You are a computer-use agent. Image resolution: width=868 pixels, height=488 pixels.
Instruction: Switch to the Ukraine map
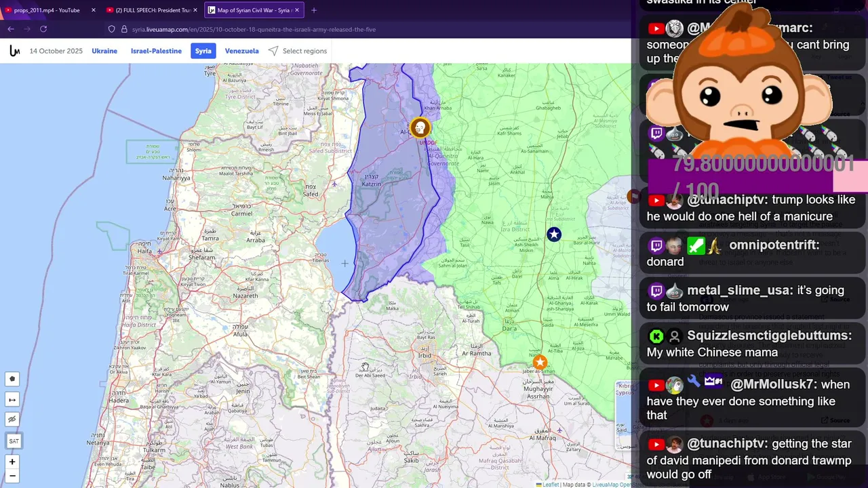104,51
